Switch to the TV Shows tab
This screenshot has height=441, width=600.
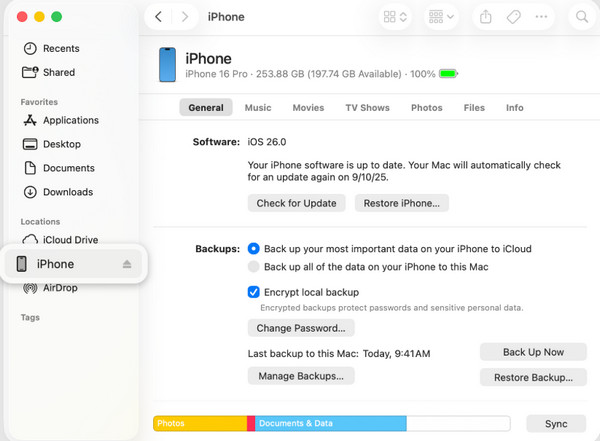click(367, 108)
